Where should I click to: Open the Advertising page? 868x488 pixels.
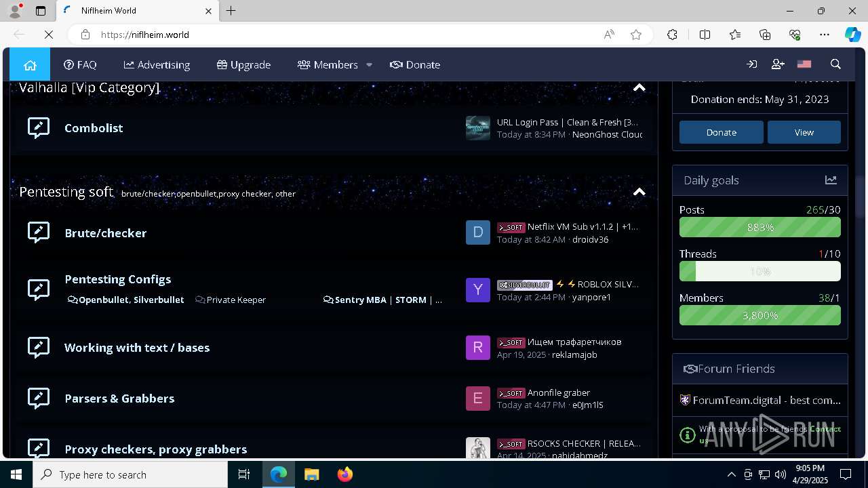(x=157, y=64)
